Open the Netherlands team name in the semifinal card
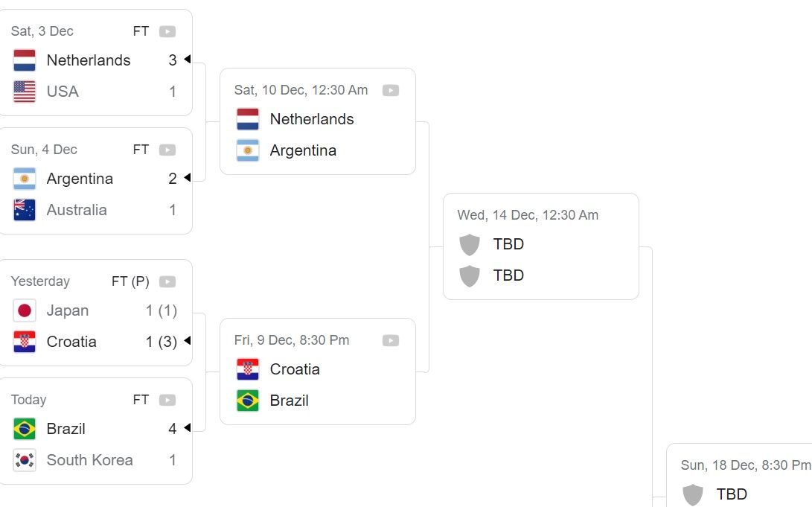The height and width of the screenshot is (507, 812). 311,119
